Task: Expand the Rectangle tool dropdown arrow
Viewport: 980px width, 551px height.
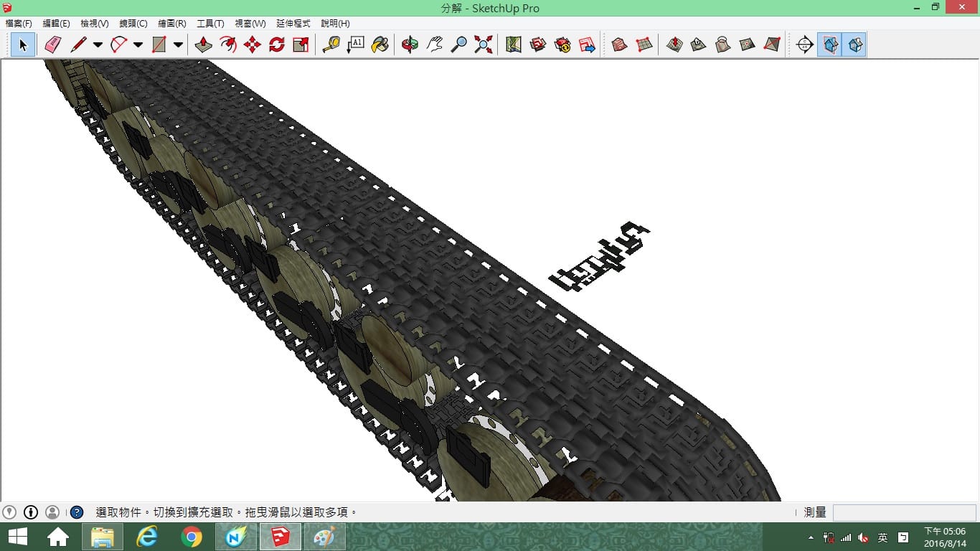Action: click(x=178, y=44)
